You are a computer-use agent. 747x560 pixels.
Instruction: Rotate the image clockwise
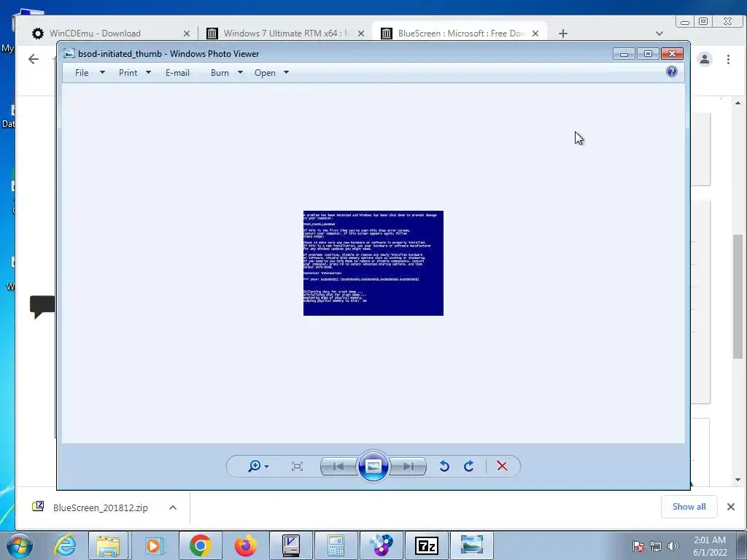pyautogui.click(x=469, y=466)
